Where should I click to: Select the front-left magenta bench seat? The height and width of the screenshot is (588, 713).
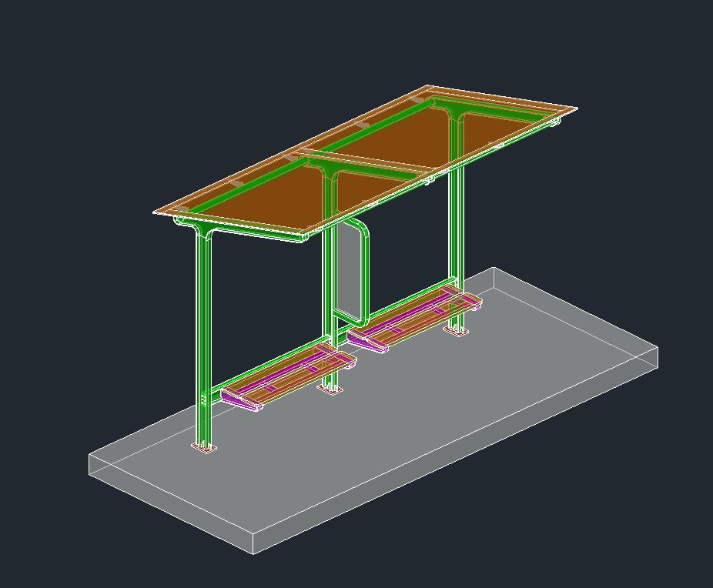point(288,377)
